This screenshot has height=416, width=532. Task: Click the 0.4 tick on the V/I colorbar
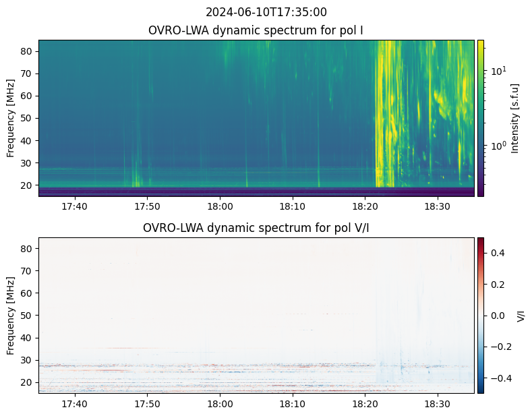(x=497, y=252)
